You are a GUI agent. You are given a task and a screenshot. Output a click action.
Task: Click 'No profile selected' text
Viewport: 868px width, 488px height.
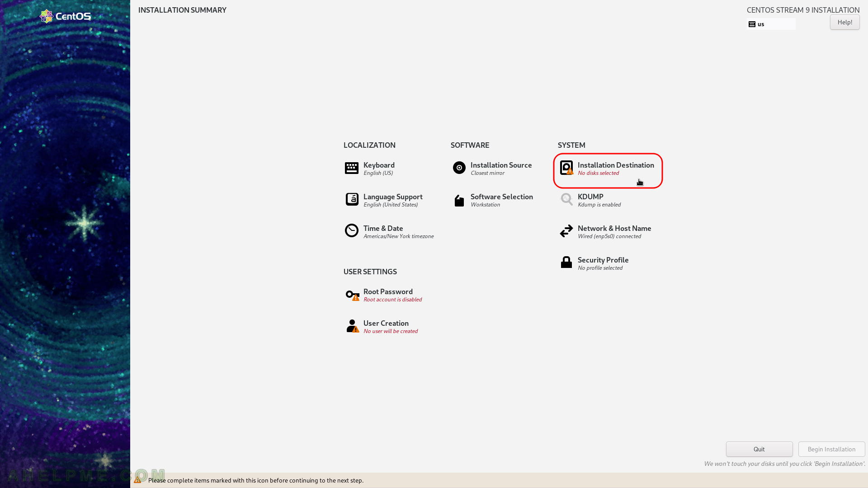point(600,268)
